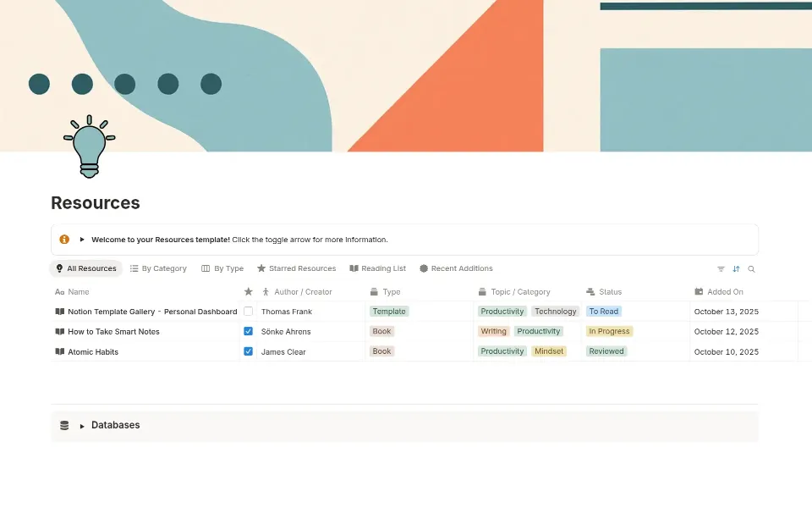This screenshot has width=812, height=508.
Task: Click the green Reviewed status tag
Action: point(606,351)
